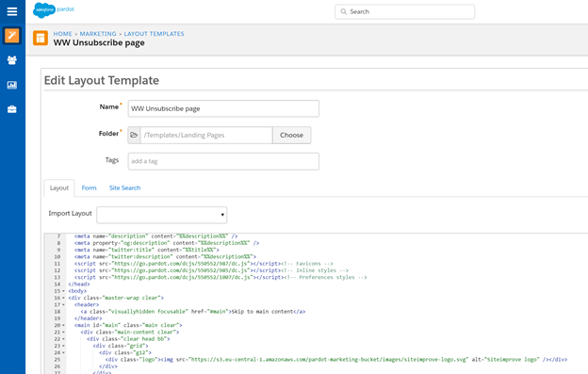Click the Tags add a tag field

223,161
